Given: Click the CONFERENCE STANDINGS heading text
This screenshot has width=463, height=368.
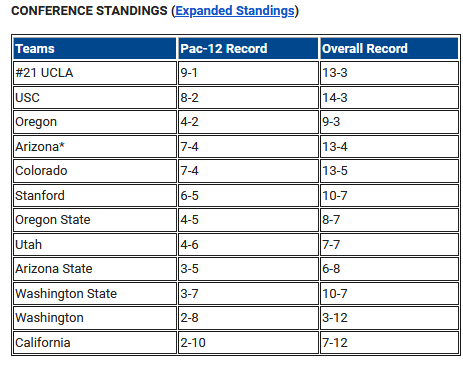Looking at the screenshot, I should (x=89, y=11).
